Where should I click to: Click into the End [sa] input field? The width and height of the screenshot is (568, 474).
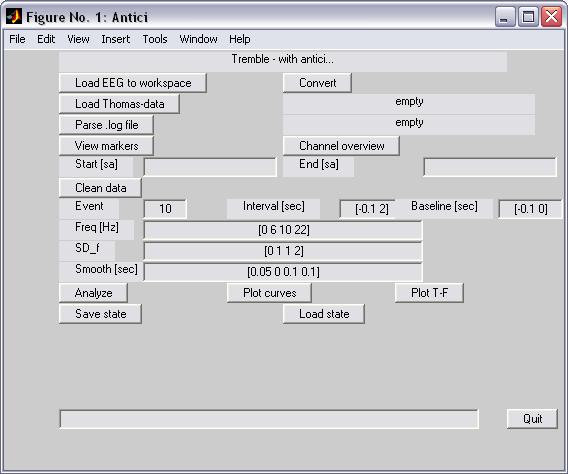[490, 167]
